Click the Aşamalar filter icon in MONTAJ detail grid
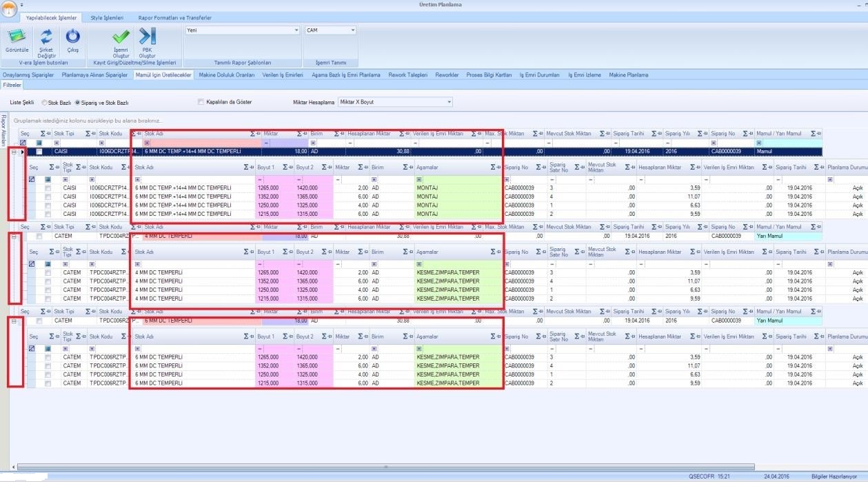The image size is (868, 482). [x=418, y=179]
